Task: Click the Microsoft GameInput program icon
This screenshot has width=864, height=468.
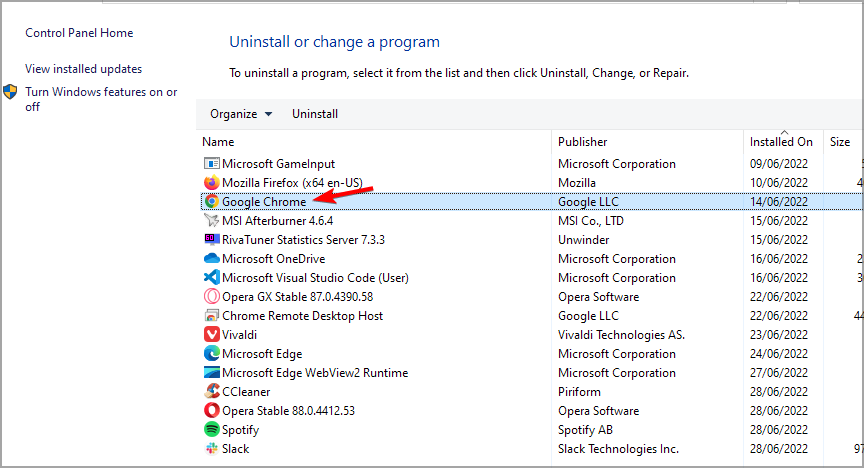Action: pos(212,164)
